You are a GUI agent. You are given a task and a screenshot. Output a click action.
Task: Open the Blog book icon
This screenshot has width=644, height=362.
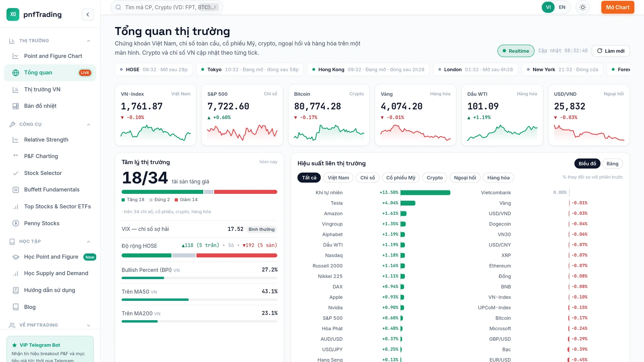[x=16, y=307]
